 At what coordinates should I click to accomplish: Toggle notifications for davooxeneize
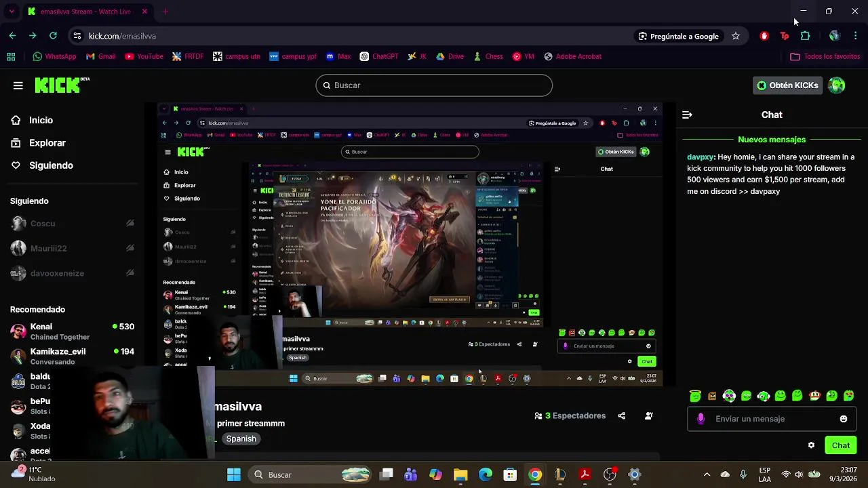(130, 274)
